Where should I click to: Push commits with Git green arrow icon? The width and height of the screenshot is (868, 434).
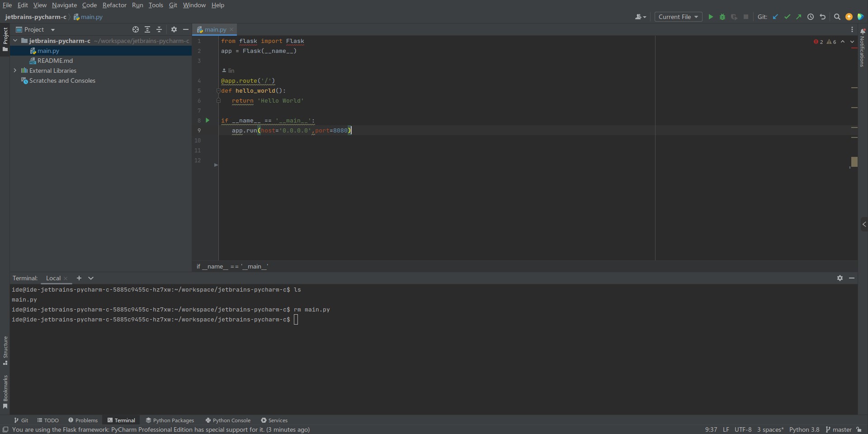[x=799, y=17]
